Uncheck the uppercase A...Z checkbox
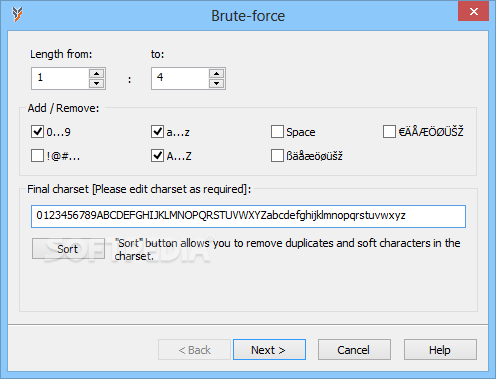Viewport: 496px width, 379px height. pos(157,156)
